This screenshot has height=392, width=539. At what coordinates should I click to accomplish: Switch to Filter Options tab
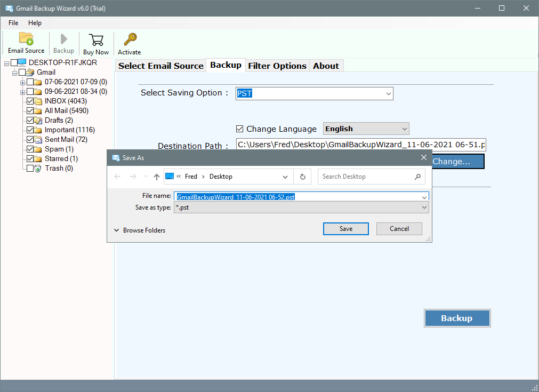click(277, 66)
